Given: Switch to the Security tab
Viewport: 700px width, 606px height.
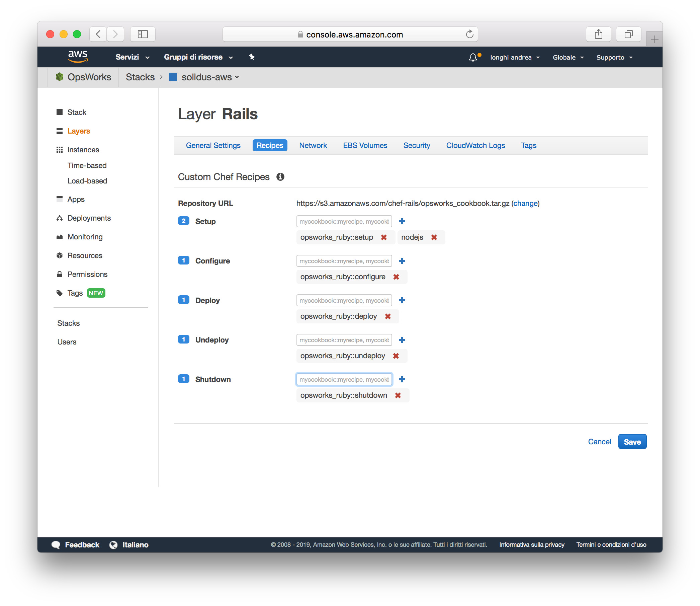Looking at the screenshot, I should (417, 145).
